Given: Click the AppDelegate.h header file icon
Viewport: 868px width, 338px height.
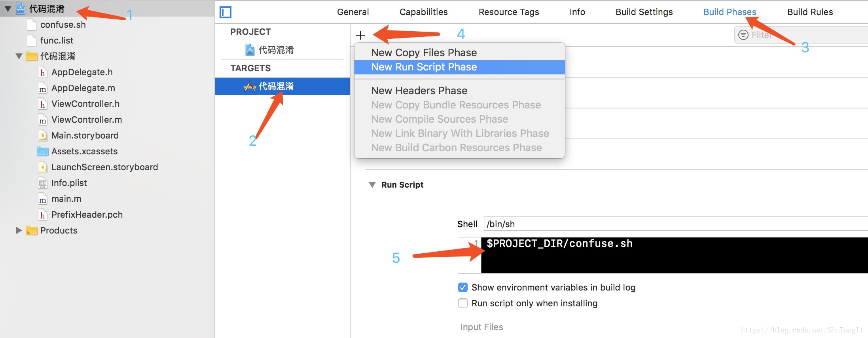Looking at the screenshot, I should tap(43, 72).
